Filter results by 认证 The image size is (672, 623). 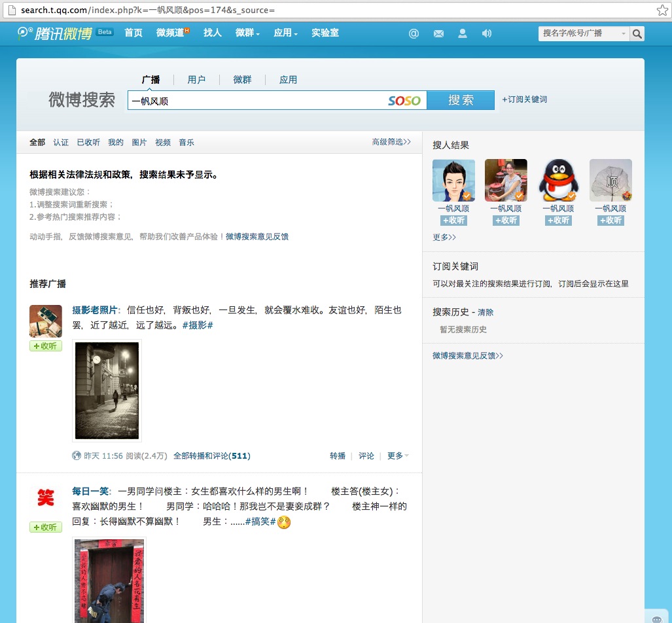click(61, 143)
